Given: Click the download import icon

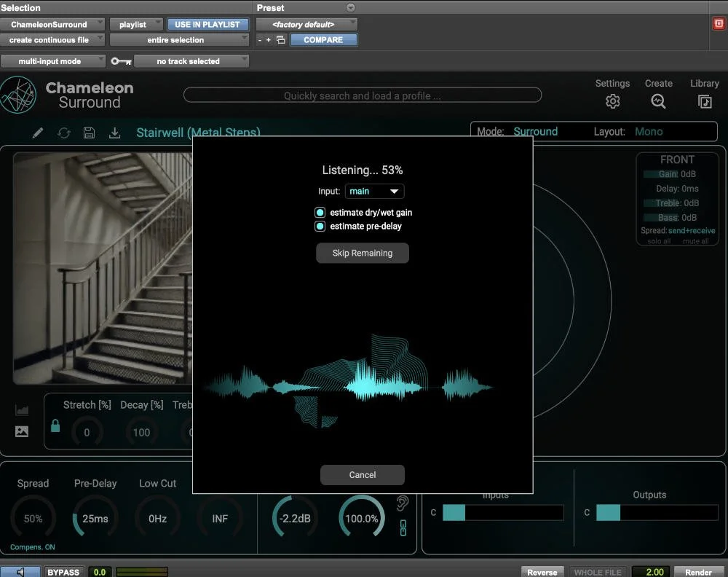Looking at the screenshot, I should (x=114, y=133).
